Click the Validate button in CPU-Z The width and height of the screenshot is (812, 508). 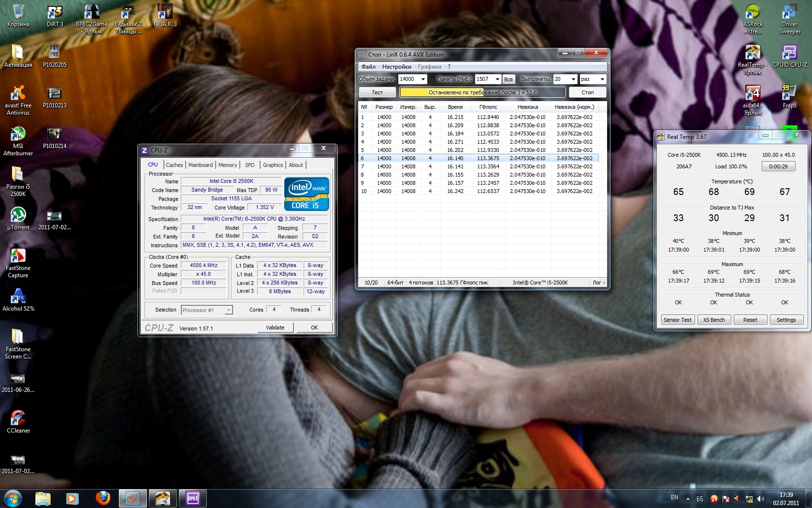pyautogui.click(x=275, y=328)
